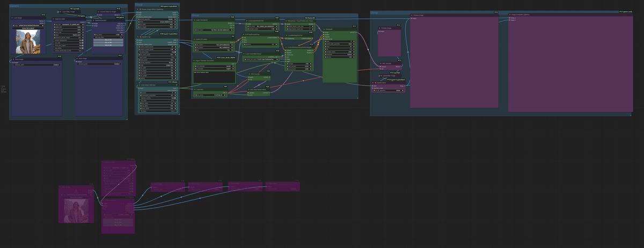The image size is (644, 248).
Task: Adjust the strength value in ControlNetInpaintingAliMamaApply
Action: tap(298, 64)
